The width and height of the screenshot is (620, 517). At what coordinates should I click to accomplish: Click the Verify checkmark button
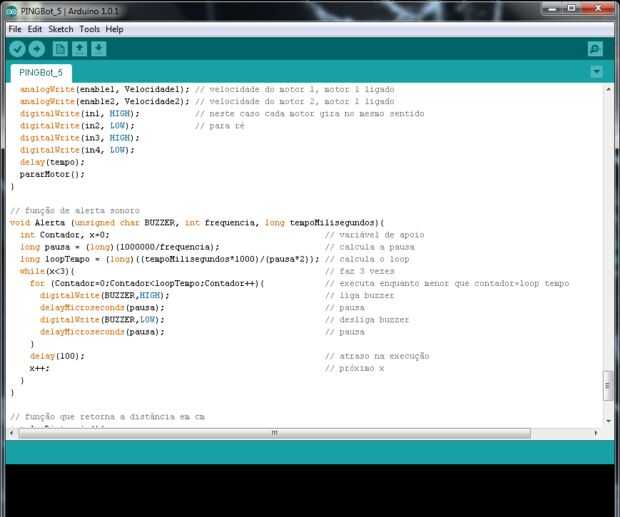pyautogui.click(x=17, y=49)
